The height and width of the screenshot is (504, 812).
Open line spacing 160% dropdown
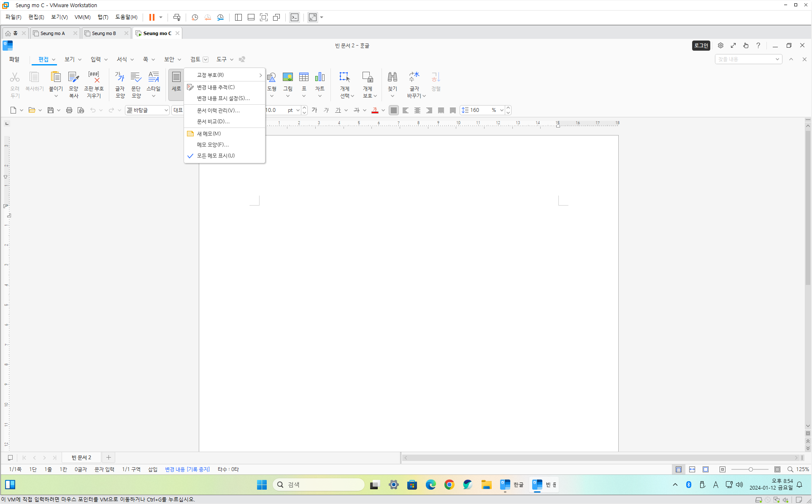(501, 110)
